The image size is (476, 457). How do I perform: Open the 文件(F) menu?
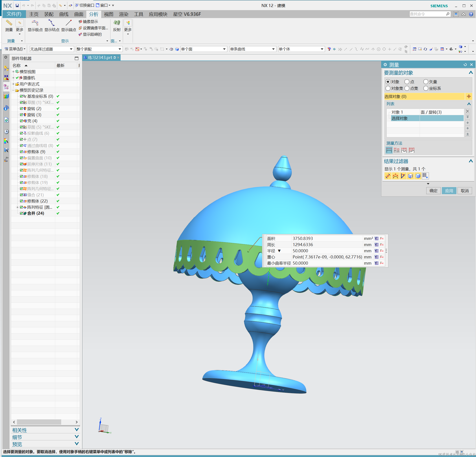point(14,14)
